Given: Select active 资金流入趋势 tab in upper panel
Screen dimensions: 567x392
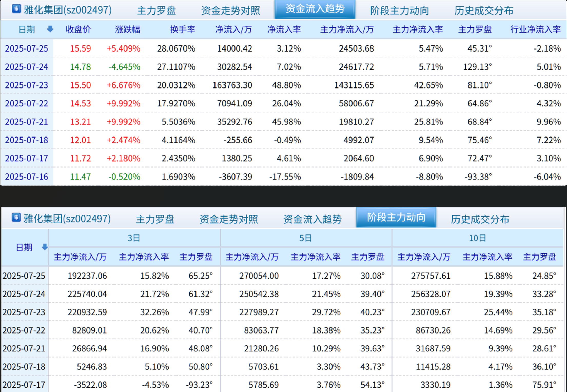Looking at the screenshot, I should [x=315, y=9].
